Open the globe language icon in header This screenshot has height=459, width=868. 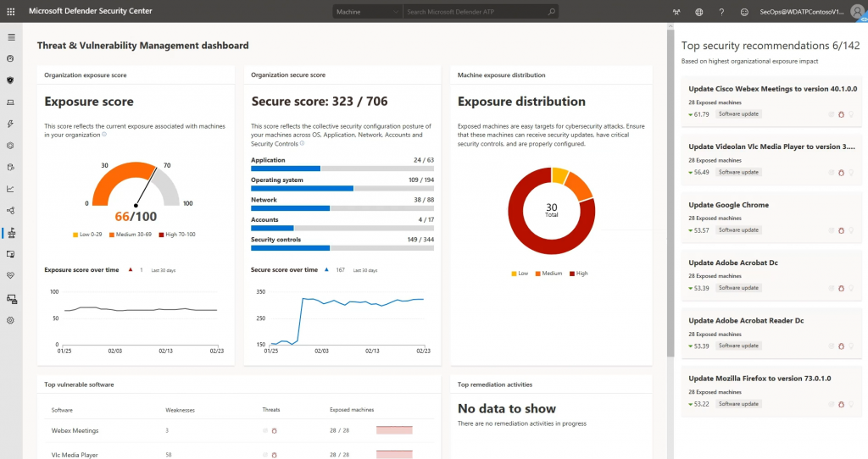699,12
